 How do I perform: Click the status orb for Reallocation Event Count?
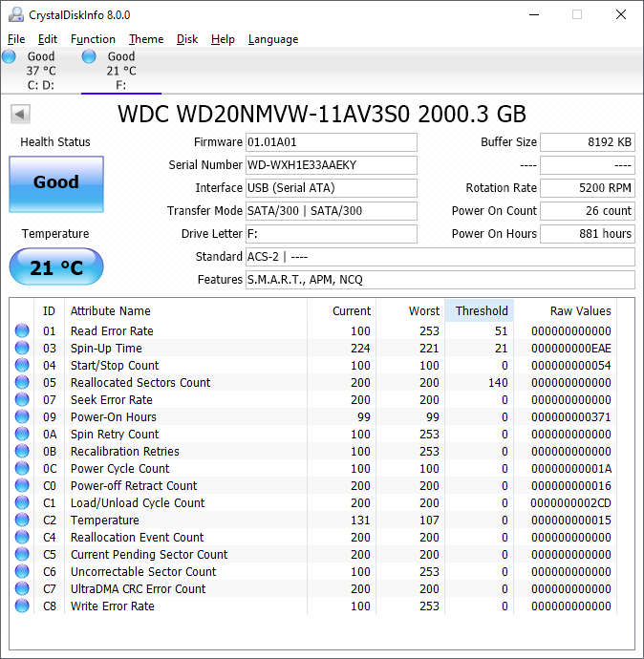[22, 537]
